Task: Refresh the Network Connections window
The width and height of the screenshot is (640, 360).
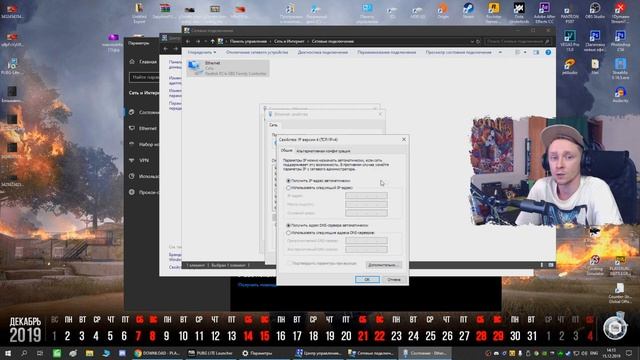Action: tap(478, 41)
